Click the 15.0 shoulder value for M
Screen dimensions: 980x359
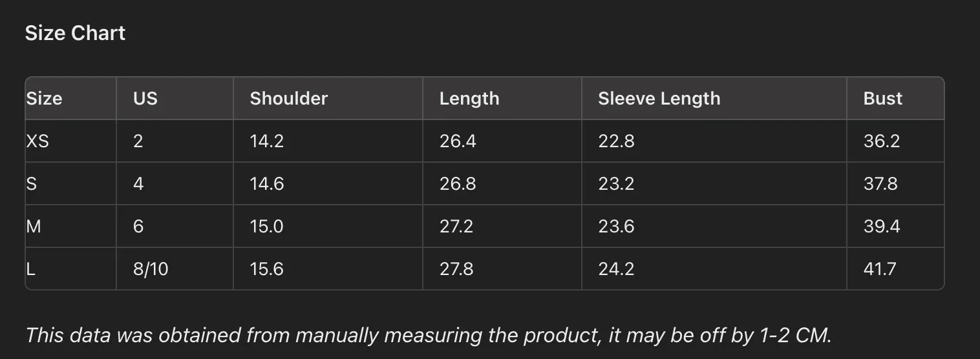click(x=267, y=226)
